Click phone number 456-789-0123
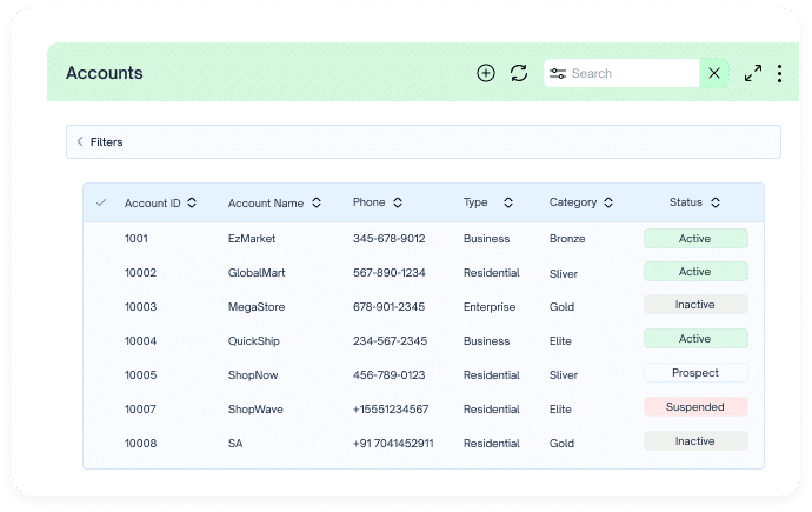This screenshot has width=812, height=512. point(389,375)
